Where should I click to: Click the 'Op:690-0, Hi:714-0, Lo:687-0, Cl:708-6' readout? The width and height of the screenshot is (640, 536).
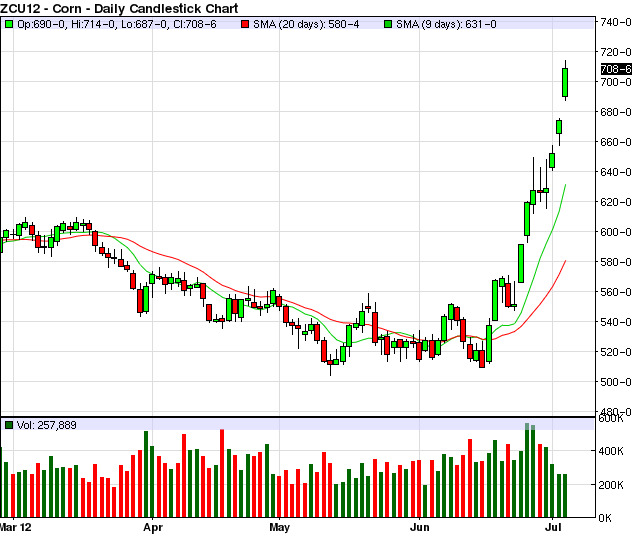tap(117, 24)
